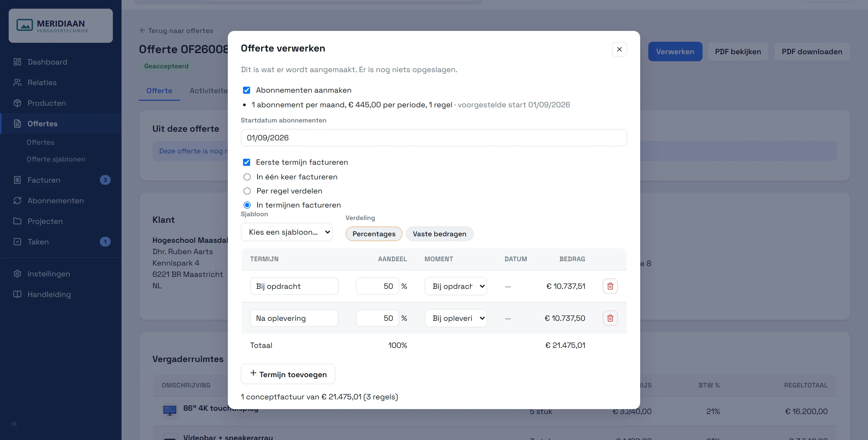868x440 pixels.
Task: Expand the Bij oplevering moment dropdown
Action: tap(456, 318)
